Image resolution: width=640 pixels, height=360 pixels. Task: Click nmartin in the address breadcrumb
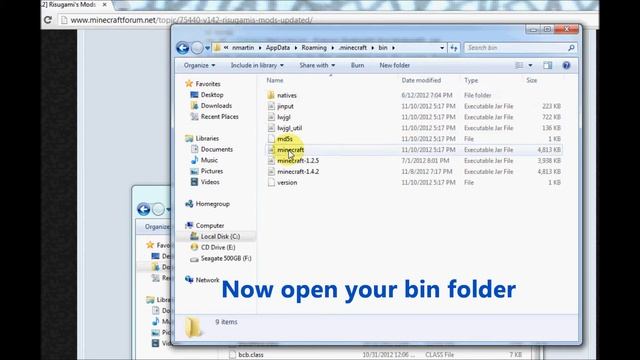[x=243, y=48]
